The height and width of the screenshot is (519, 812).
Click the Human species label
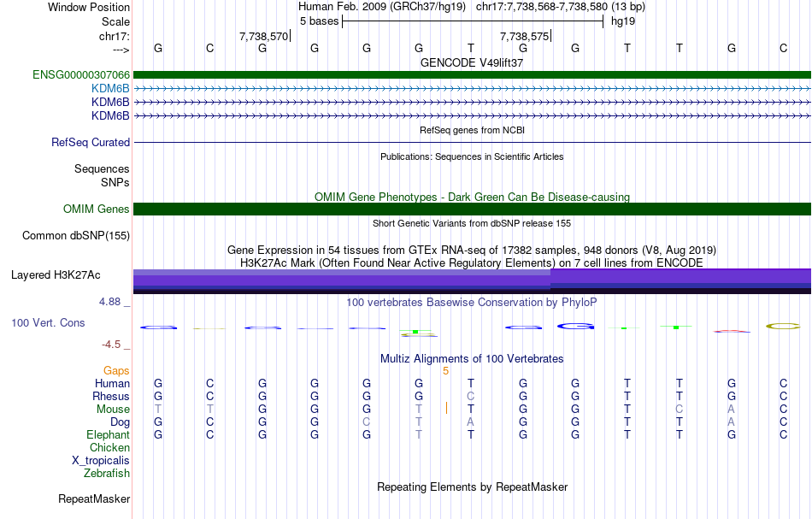[112, 384]
